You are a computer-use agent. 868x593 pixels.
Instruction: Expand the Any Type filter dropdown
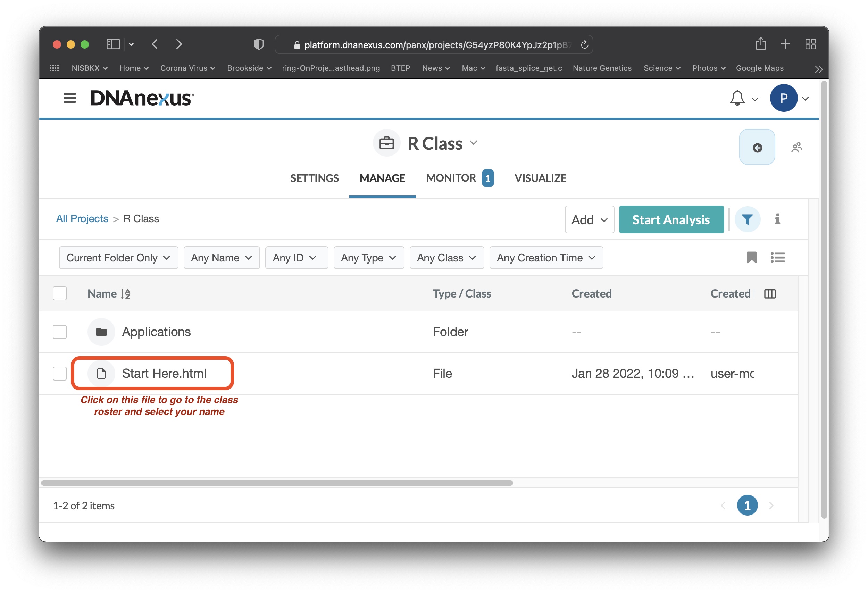coord(368,258)
